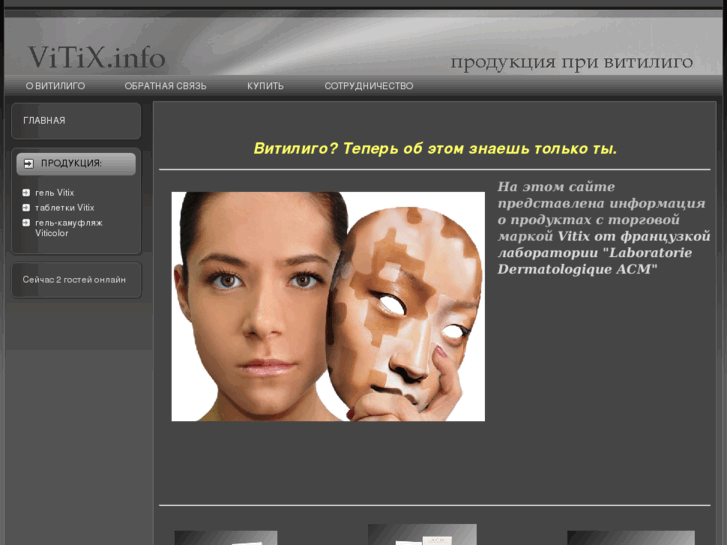The image size is (727, 545).
Task: Click the woman and mask main image
Action: [x=328, y=307]
